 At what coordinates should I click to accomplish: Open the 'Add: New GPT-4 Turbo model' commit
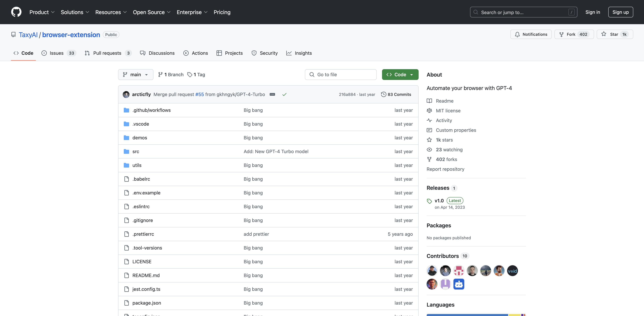pos(276,151)
